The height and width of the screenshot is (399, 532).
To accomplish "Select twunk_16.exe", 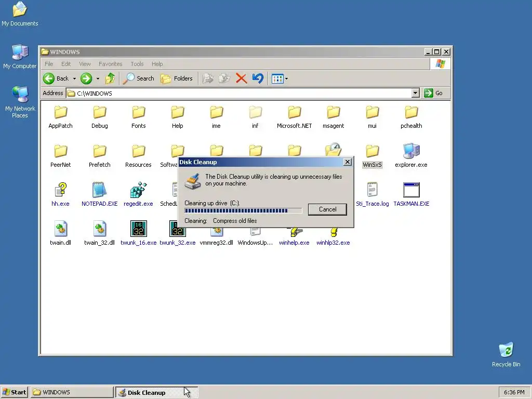I will pos(138,234).
